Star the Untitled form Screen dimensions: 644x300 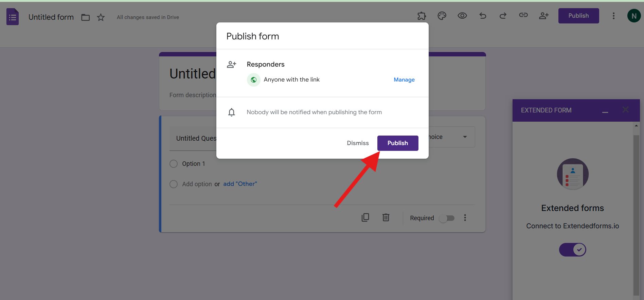101,17
